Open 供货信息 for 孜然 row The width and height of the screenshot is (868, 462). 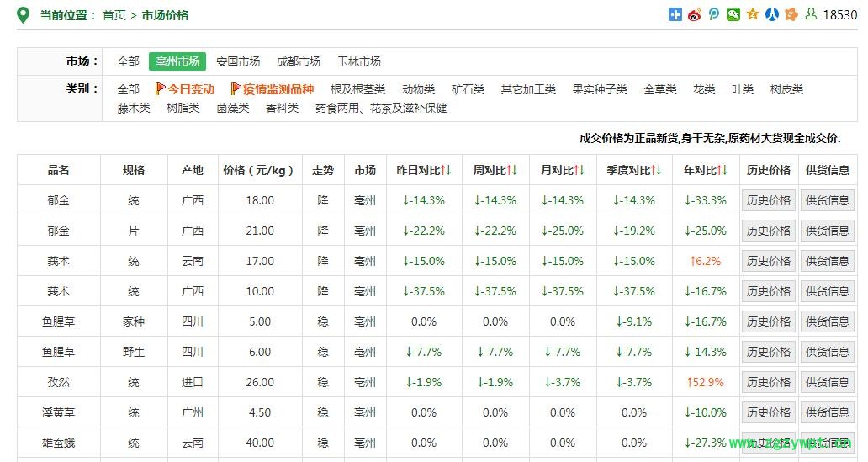pyautogui.click(x=828, y=382)
